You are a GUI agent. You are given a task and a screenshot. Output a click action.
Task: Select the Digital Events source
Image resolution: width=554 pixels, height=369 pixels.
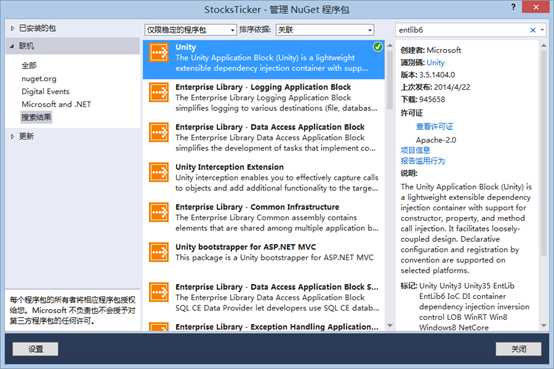coord(46,91)
